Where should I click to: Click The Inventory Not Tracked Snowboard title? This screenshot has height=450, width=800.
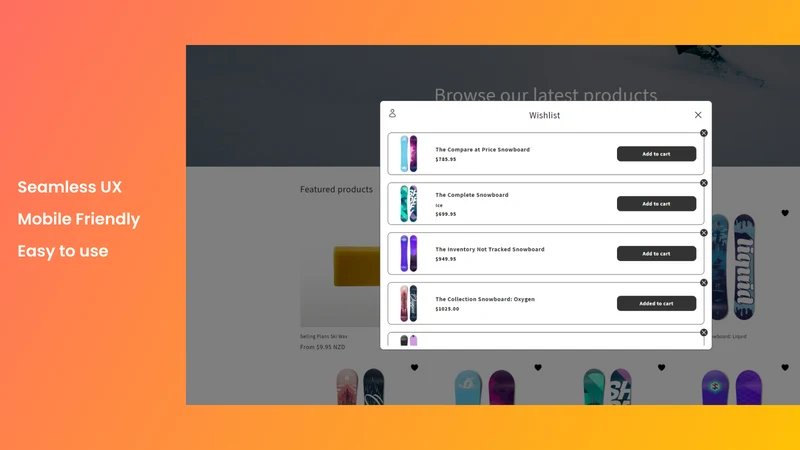coord(490,249)
